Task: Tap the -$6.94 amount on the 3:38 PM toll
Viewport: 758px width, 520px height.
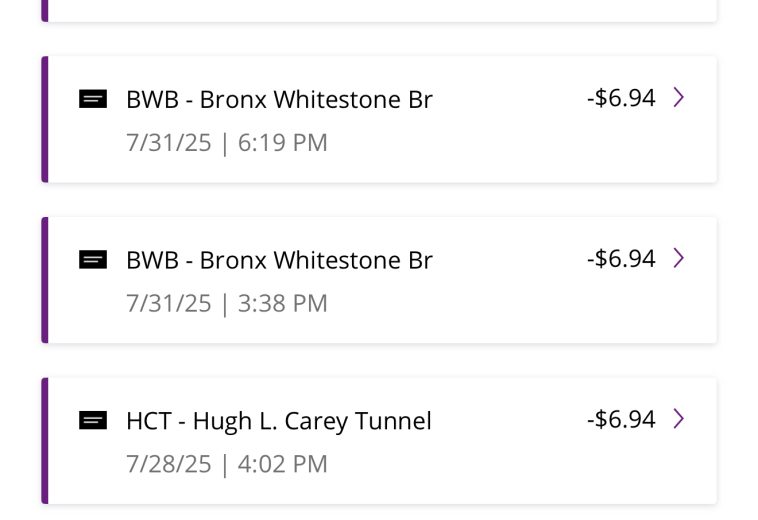Action: (621, 259)
